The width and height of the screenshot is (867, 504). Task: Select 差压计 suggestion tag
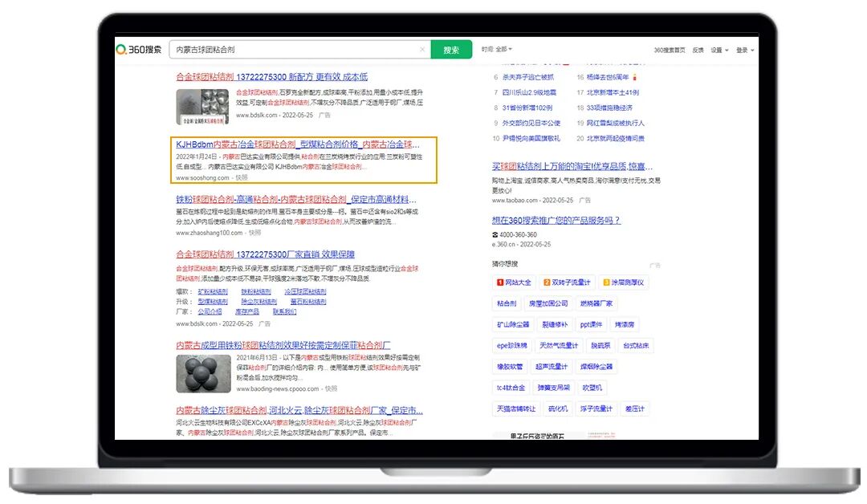coord(635,408)
